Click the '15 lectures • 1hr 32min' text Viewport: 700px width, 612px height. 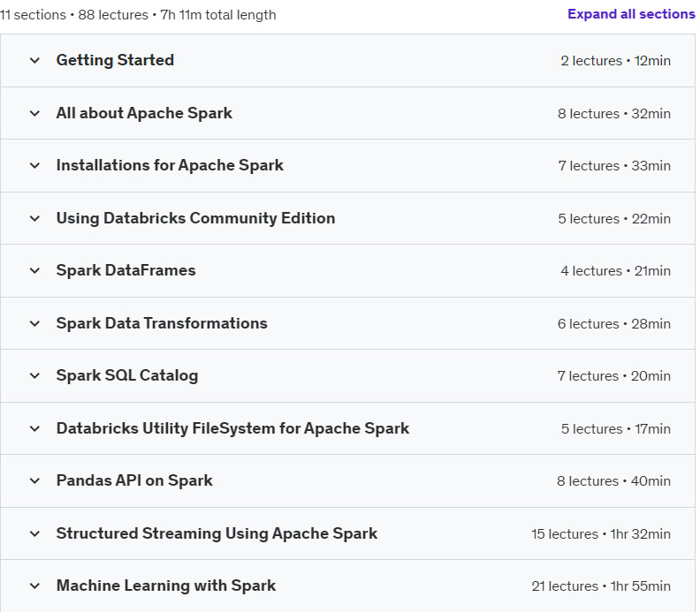[601, 534]
